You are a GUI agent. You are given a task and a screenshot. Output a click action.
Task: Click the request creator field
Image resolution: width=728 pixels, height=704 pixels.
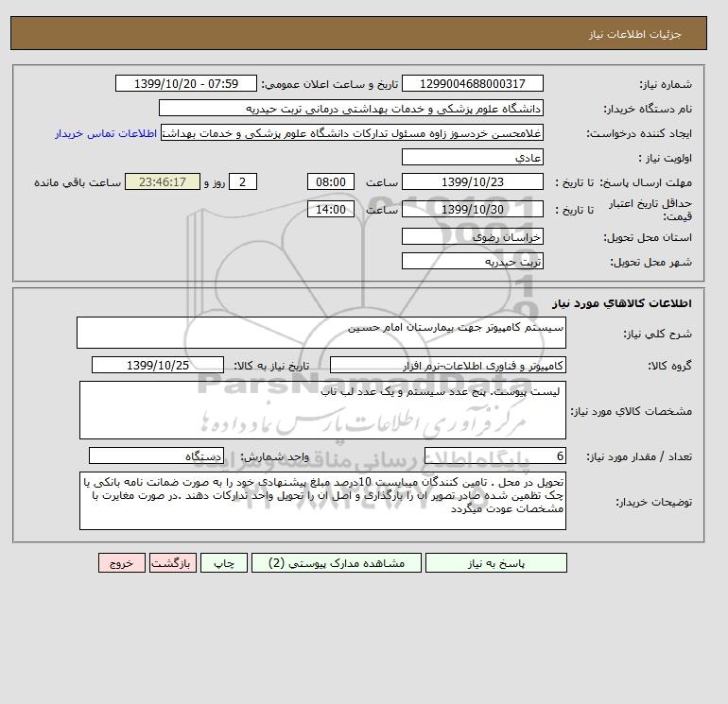(x=352, y=132)
